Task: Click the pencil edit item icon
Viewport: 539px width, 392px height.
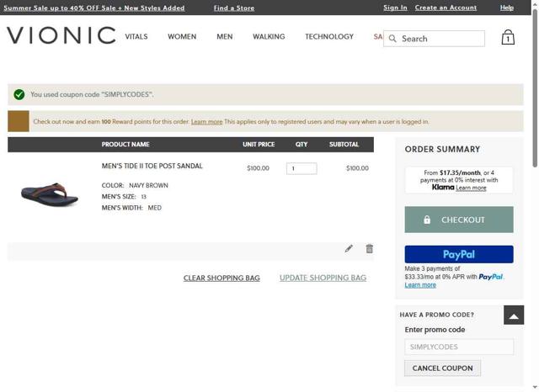Action: pyautogui.click(x=349, y=248)
